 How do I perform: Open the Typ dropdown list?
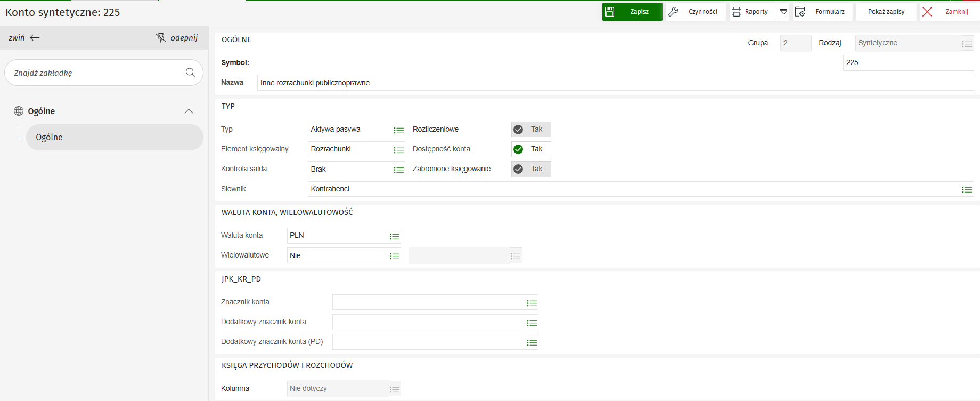(398, 130)
